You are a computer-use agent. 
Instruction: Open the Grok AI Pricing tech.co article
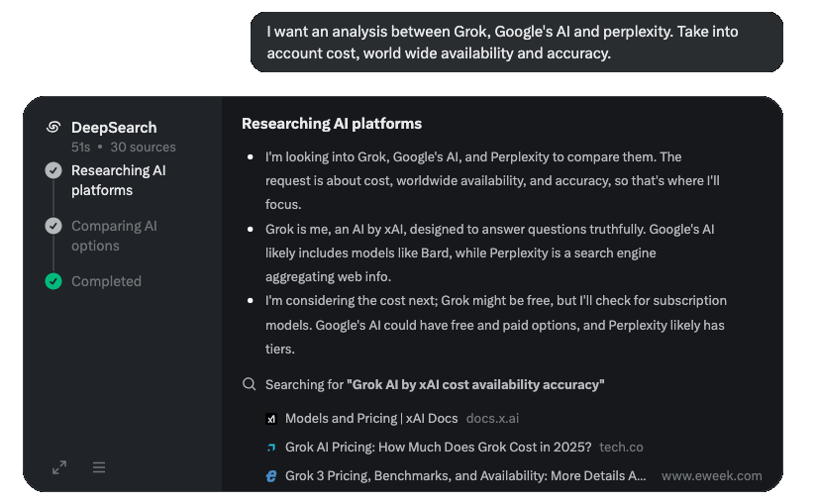click(438, 447)
